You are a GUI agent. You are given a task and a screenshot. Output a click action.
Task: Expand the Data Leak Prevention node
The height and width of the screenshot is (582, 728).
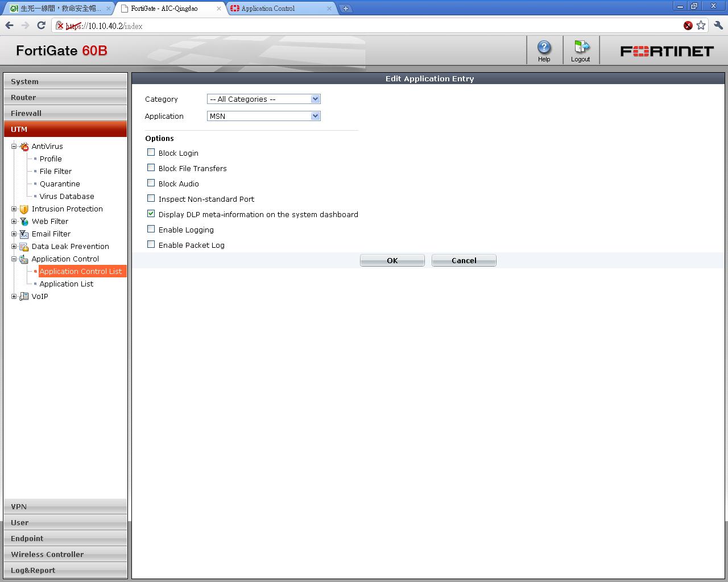14,247
